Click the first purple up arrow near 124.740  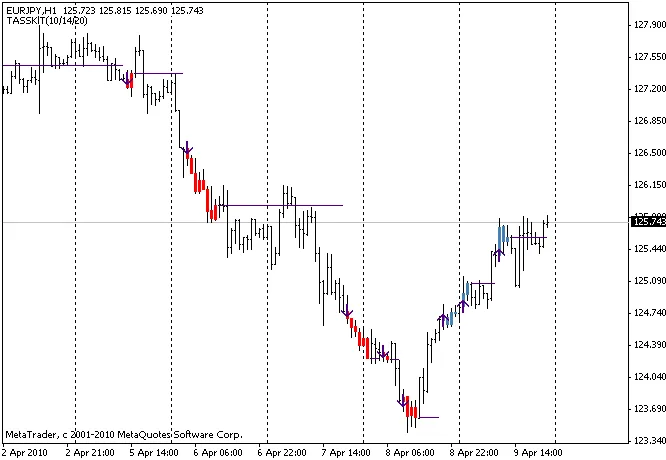[441, 320]
